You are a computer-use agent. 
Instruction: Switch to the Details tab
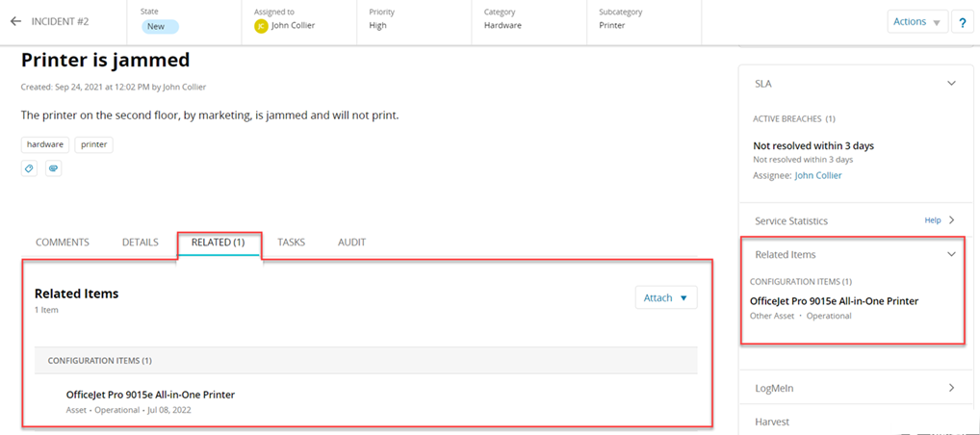(x=141, y=243)
